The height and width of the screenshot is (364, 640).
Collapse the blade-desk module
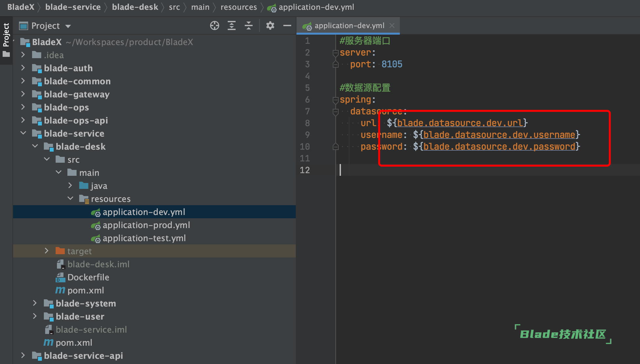coord(35,146)
